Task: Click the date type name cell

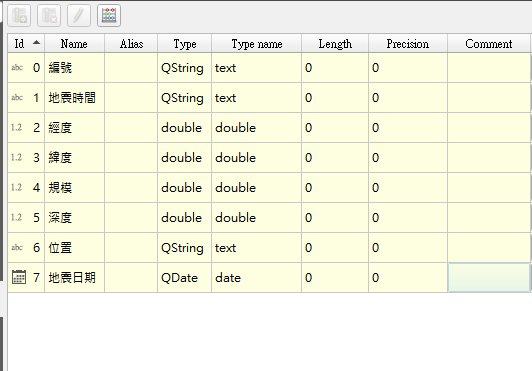Action: tap(256, 277)
